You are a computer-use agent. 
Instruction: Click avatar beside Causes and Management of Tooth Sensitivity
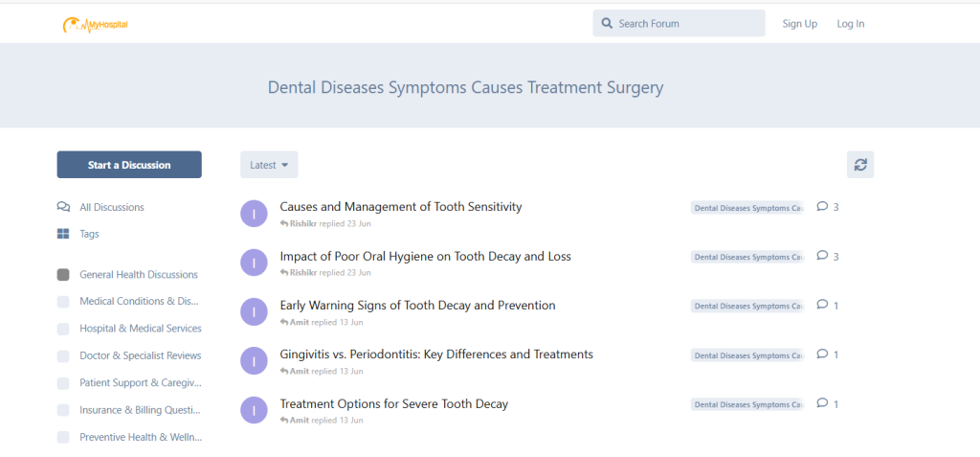point(254,214)
